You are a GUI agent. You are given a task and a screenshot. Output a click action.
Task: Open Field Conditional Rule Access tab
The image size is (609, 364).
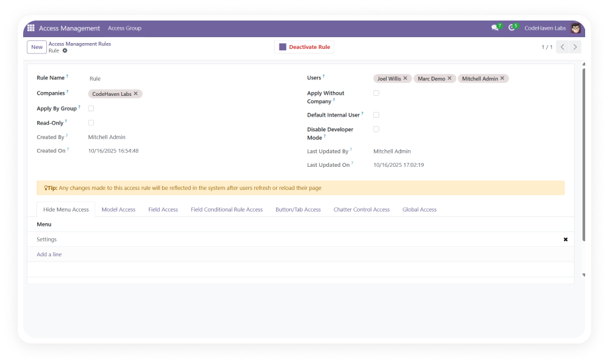pyautogui.click(x=227, y=209)
